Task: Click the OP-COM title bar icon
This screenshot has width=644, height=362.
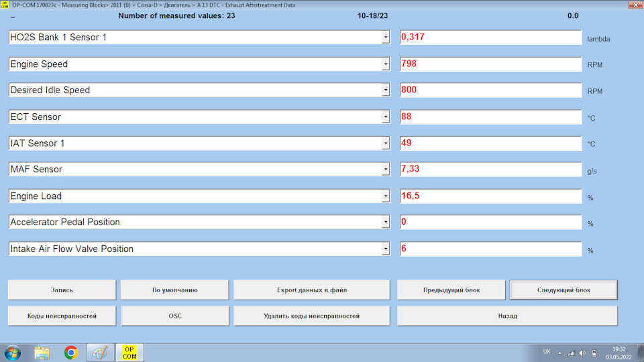Action: pyautogui.click(x=5, y=5)
